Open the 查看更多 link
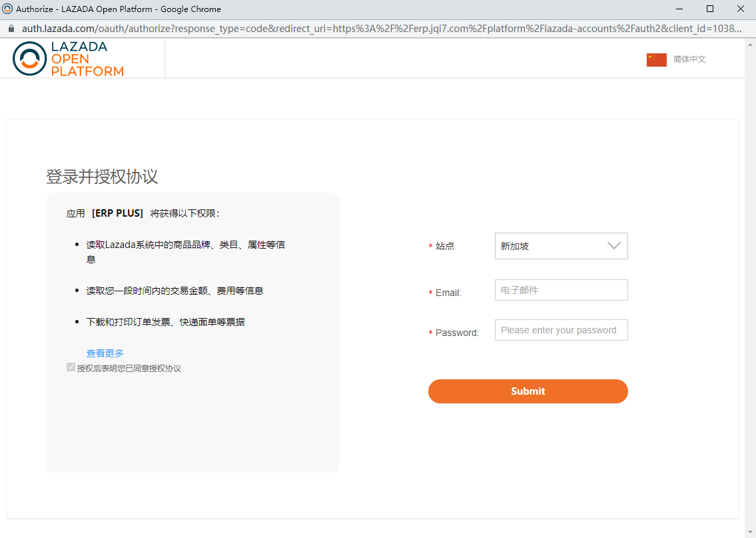The image size is (756, 538). pyautogui.click(x=105, y=353)
